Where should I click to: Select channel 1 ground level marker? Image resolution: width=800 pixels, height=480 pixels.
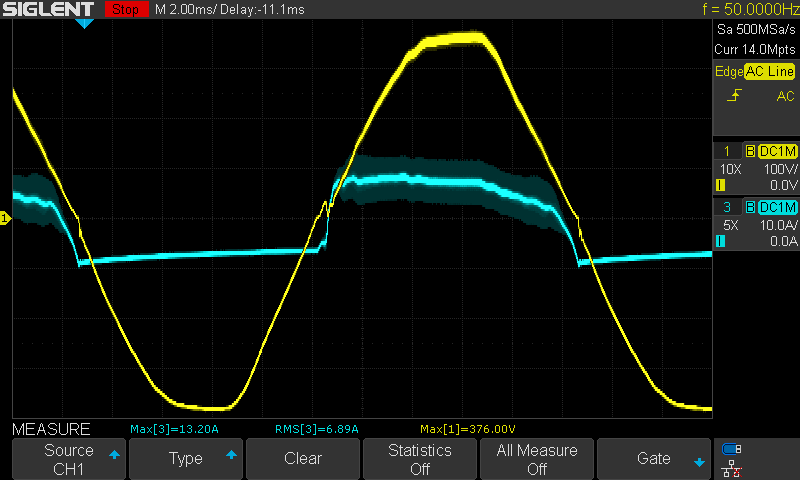tap(5, 218)
